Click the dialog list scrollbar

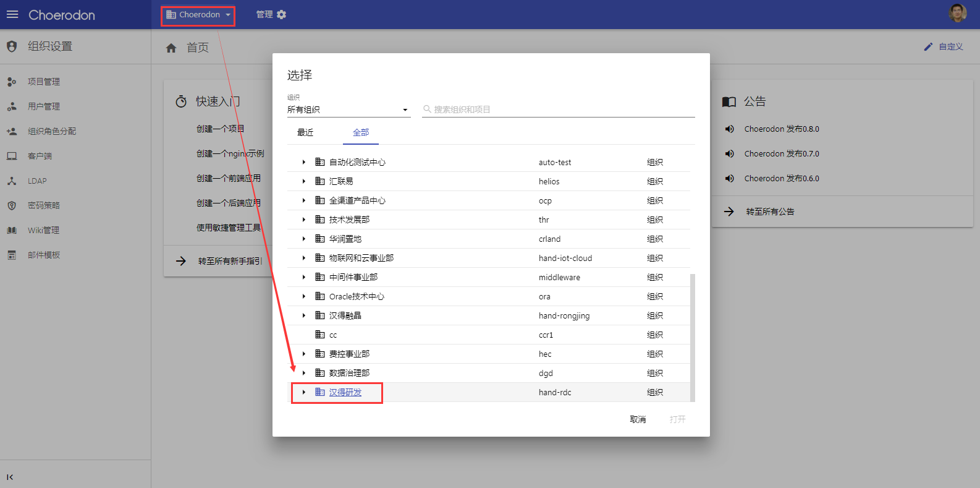(x=693, y=337)
